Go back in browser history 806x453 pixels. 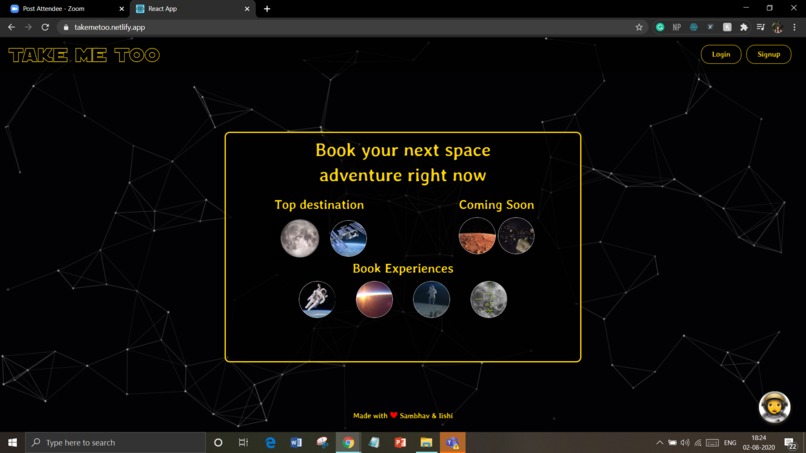11,27
